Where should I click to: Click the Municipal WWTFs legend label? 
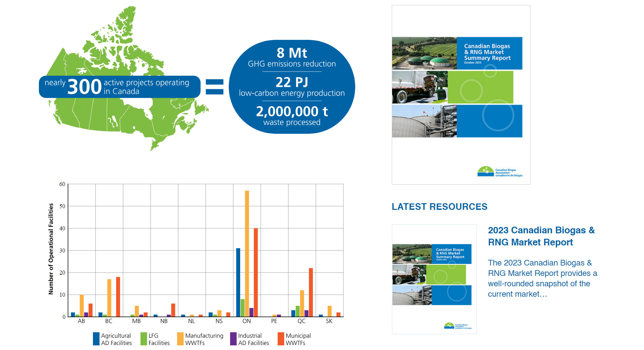click(x=298, y=339)
